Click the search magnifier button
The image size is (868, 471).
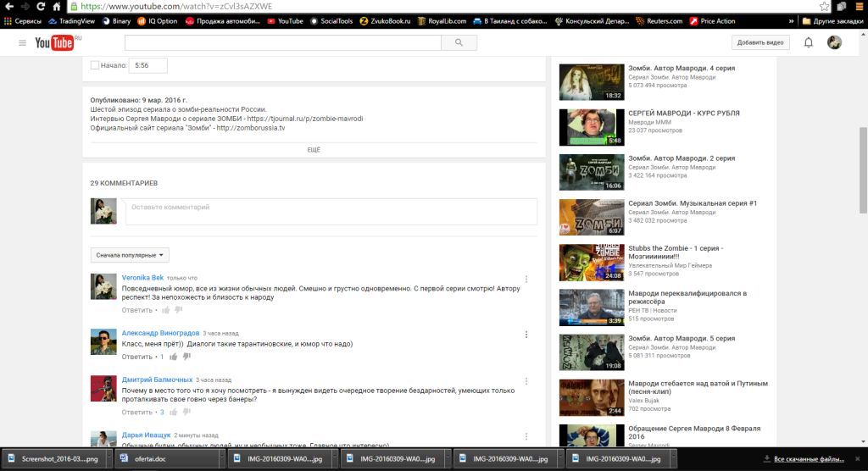459,42
